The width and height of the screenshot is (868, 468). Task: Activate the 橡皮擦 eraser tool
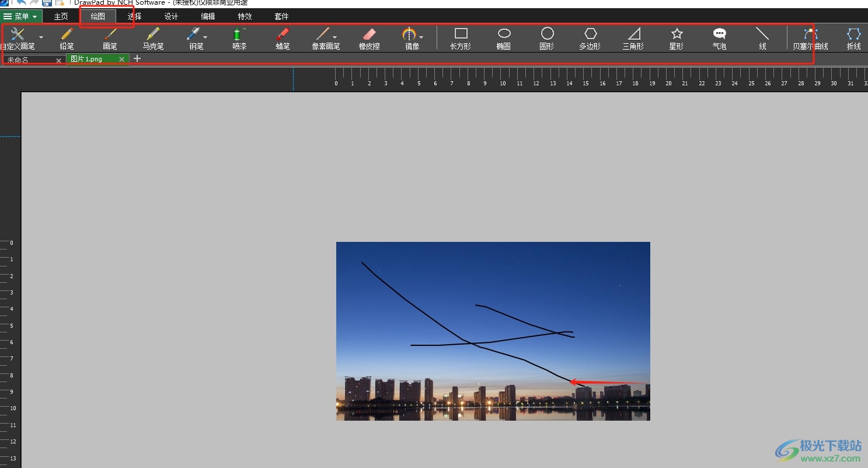click(369, 38)
